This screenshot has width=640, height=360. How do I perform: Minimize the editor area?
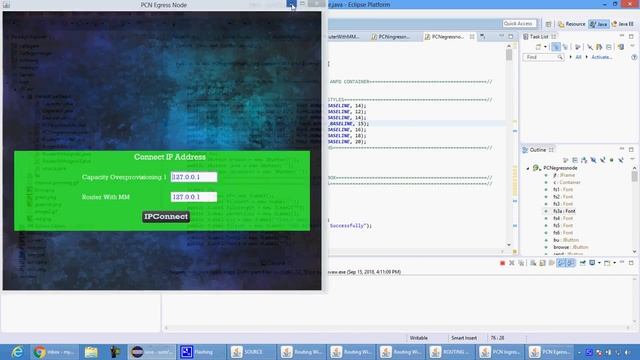502,36
